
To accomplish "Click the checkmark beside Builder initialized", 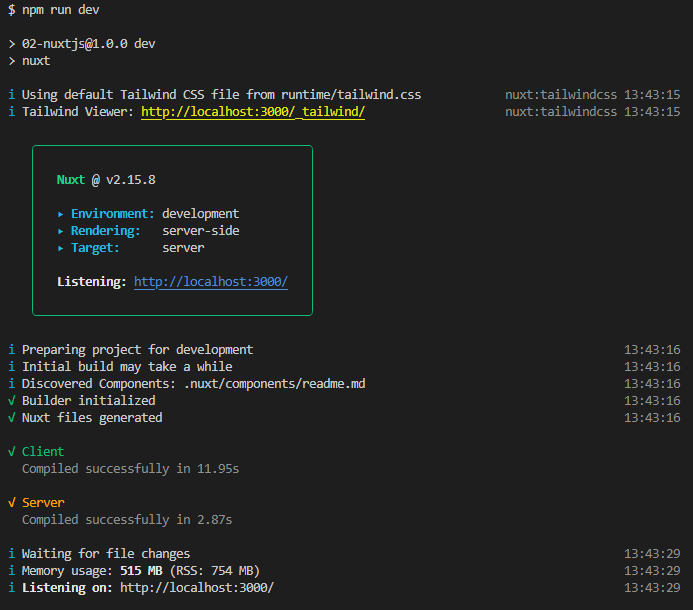I will point(11,400).
